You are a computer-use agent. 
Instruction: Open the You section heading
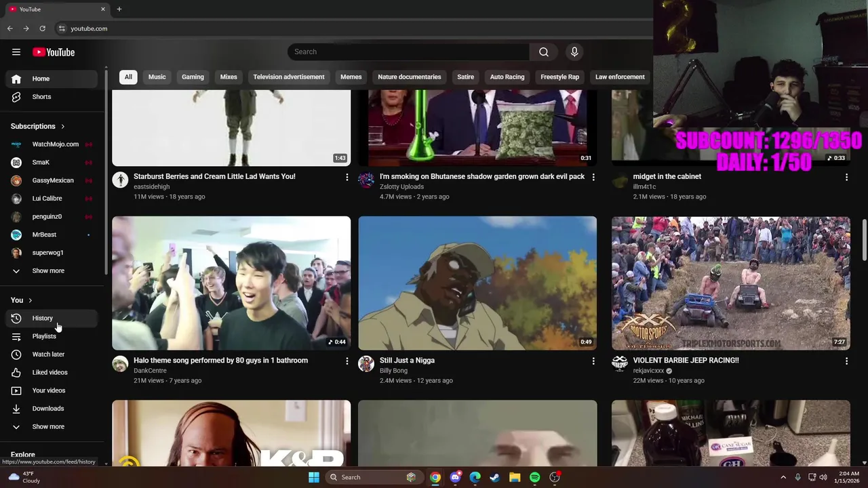coord(22,300)
